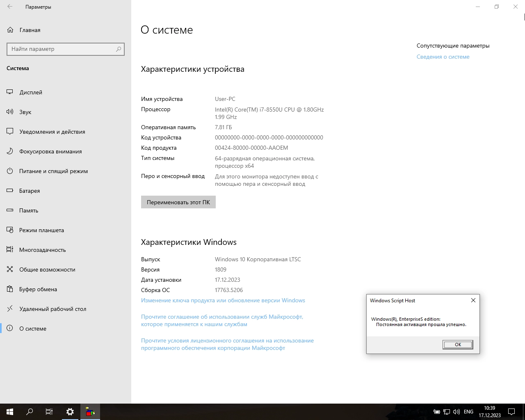Open the volume icon in system tray

456,412
